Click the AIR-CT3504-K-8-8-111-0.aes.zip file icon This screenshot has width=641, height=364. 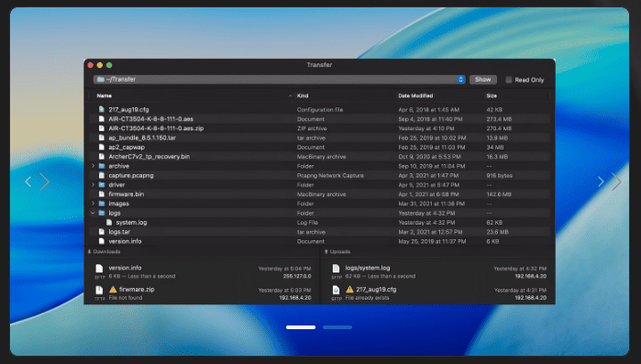[x=102, y=128]
